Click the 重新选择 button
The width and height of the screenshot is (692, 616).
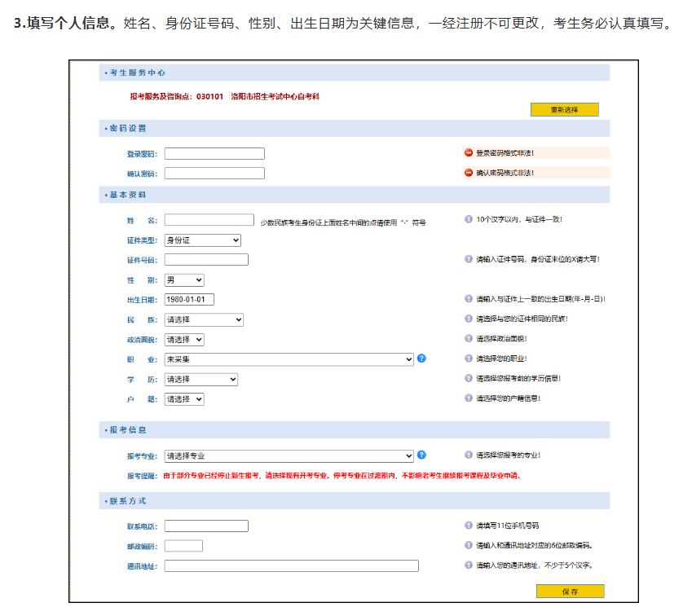click(x=565, y=109)
